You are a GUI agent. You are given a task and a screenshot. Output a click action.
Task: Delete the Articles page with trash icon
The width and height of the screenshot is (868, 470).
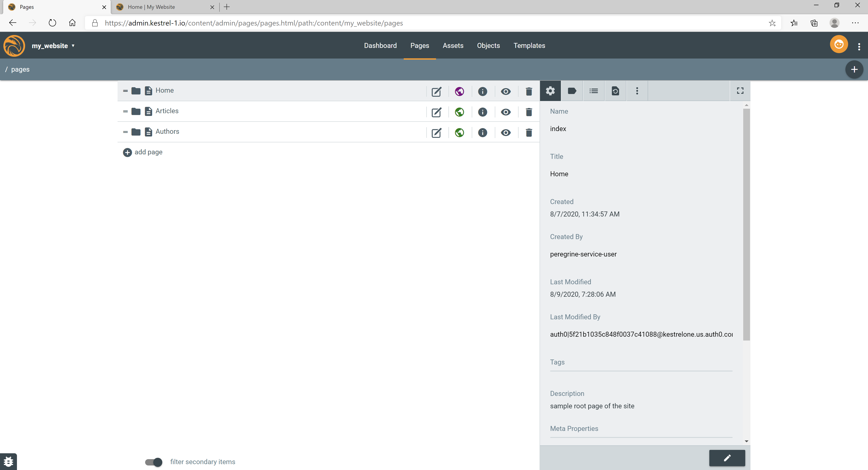[x=529, y=112]
